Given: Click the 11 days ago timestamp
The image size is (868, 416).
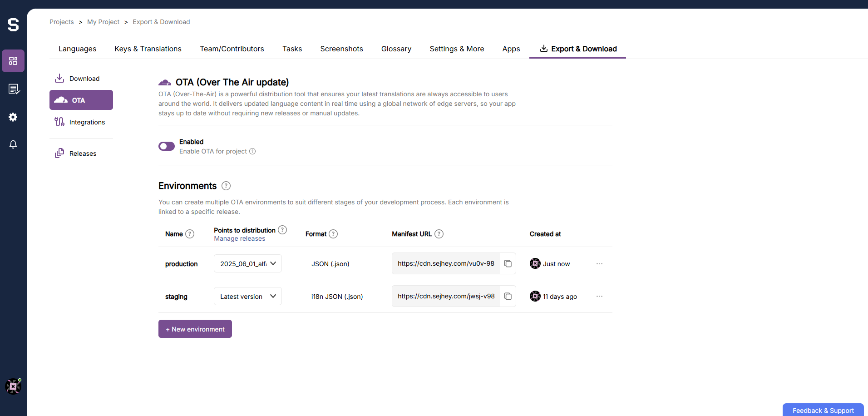Looking at the screenshot, I should [x=560, y=297].
